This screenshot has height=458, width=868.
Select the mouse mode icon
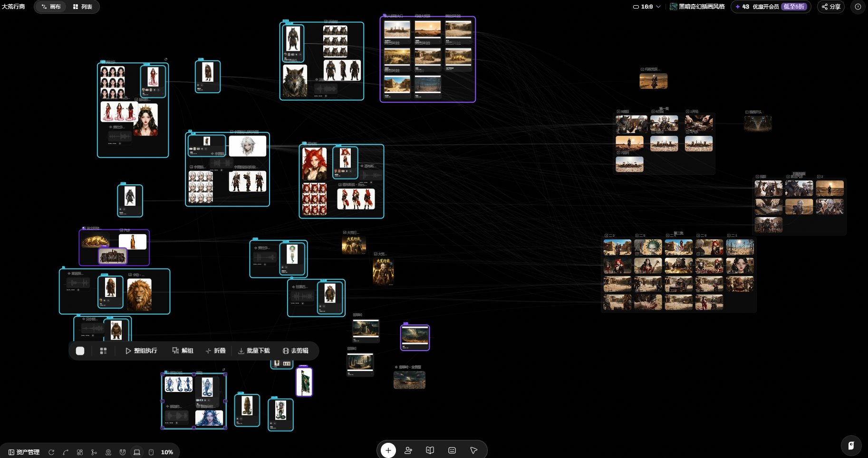(x=151, y=452)
